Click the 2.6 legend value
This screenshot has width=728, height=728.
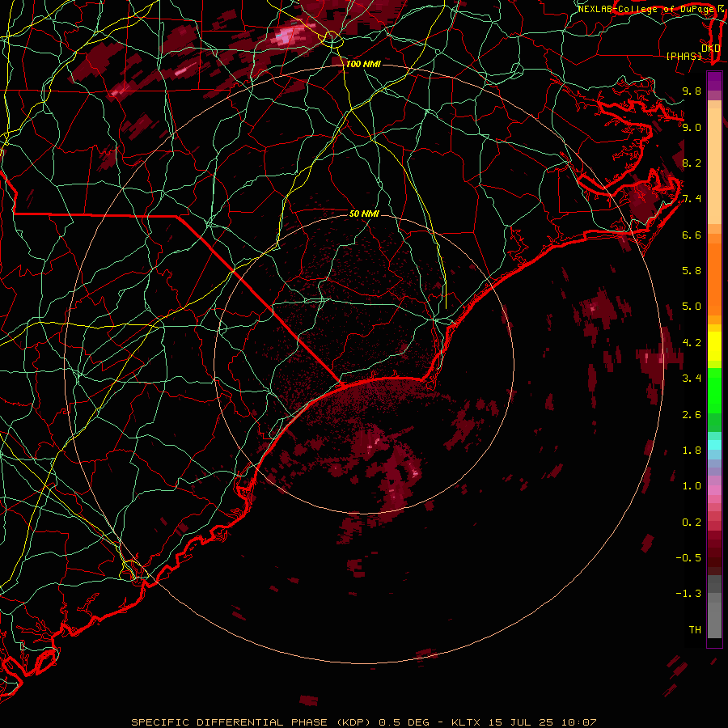(692, 415)
